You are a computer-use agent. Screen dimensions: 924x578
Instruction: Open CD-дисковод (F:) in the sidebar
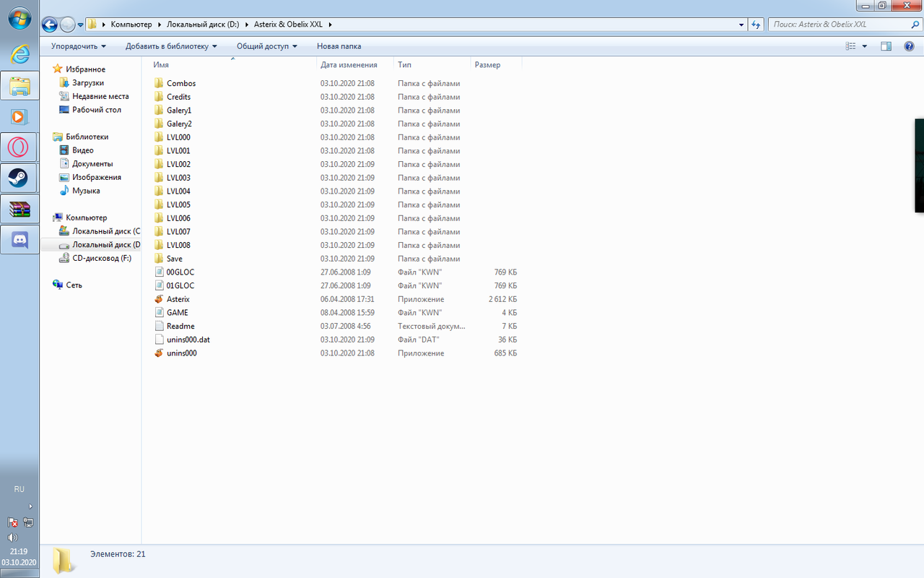[x=101, y=258]
